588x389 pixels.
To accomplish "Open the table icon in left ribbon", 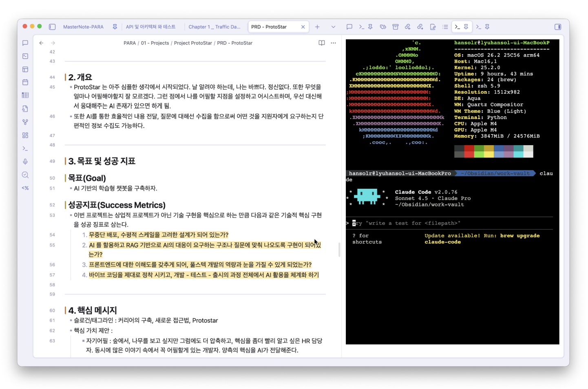I will [x=25, y=95].
